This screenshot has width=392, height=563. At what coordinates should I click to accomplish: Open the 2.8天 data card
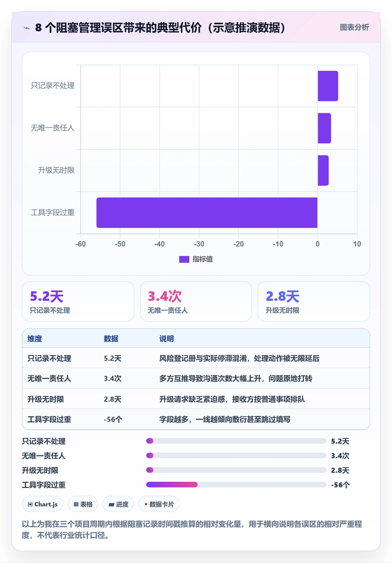point(314,301)
